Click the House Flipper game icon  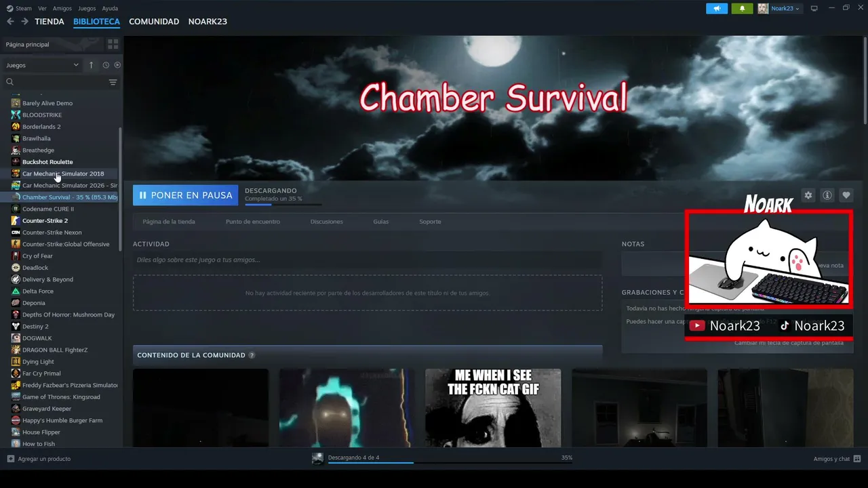16,432
